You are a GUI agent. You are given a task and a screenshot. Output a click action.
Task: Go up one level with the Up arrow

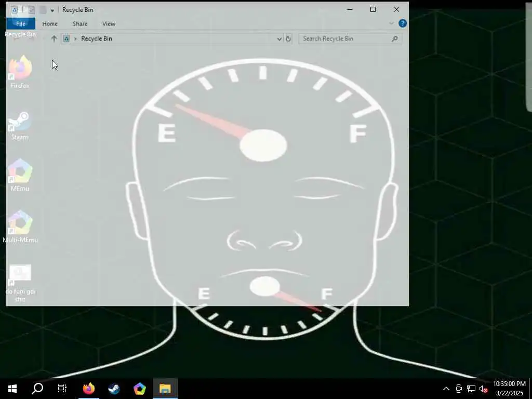(x=54, y=38)
